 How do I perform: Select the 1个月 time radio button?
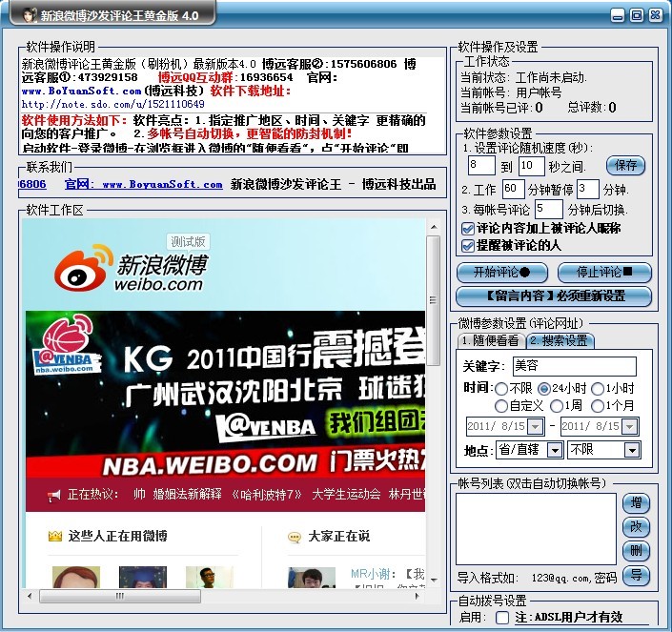597,406
